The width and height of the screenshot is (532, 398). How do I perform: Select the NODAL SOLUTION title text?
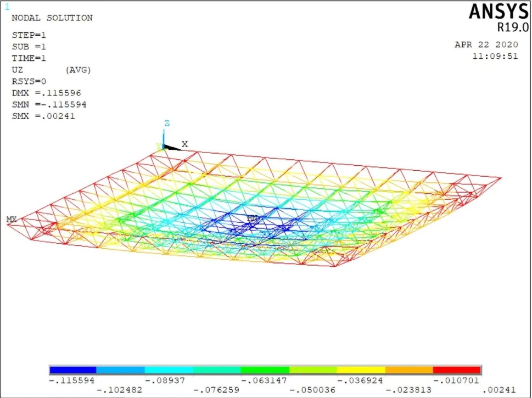coord(52,18)
